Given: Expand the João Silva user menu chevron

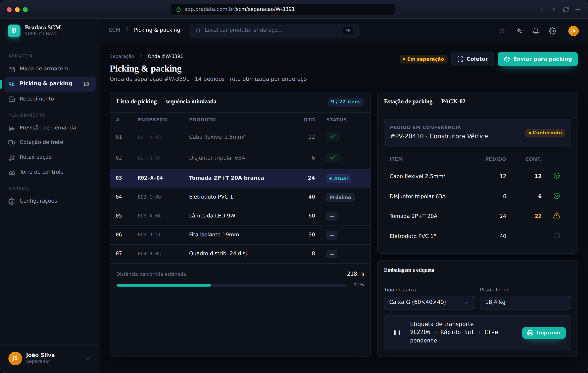Looking at the screenshot, I should (x=88, y=358).
